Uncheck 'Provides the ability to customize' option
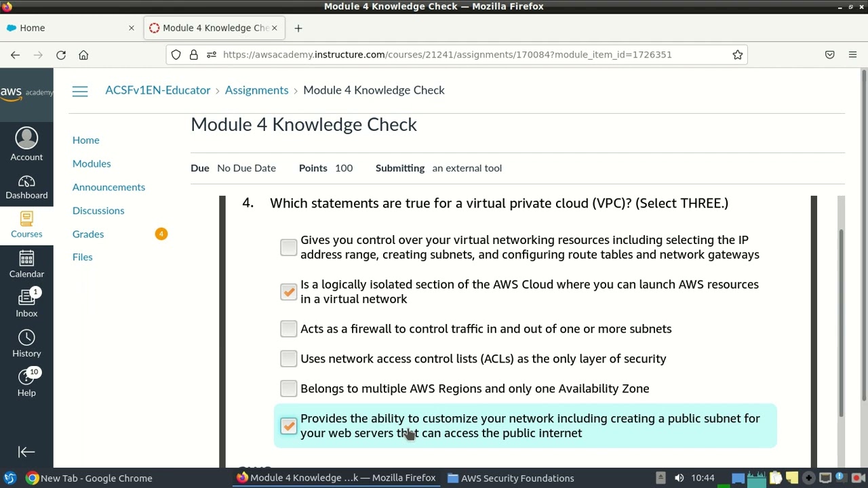Screen dimensions: 868x488 coord(288,426)
